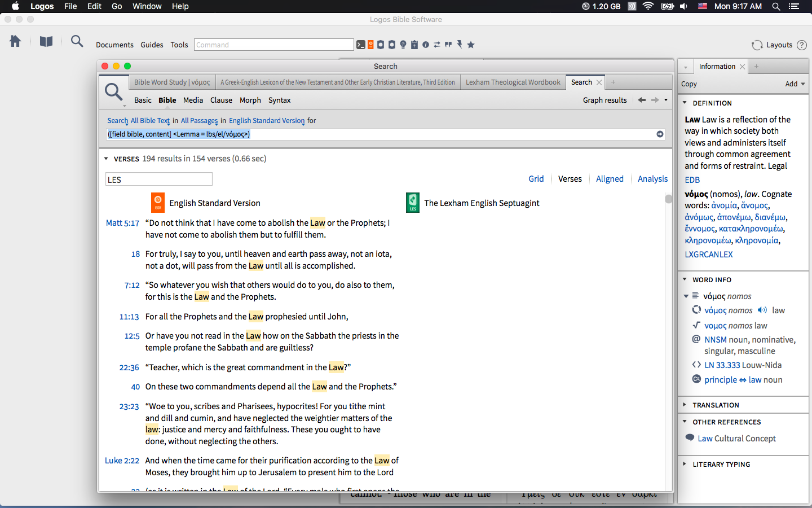Click the Law Cultural Concept speech bubble icon
812x508 pixels.
(690, 437)
